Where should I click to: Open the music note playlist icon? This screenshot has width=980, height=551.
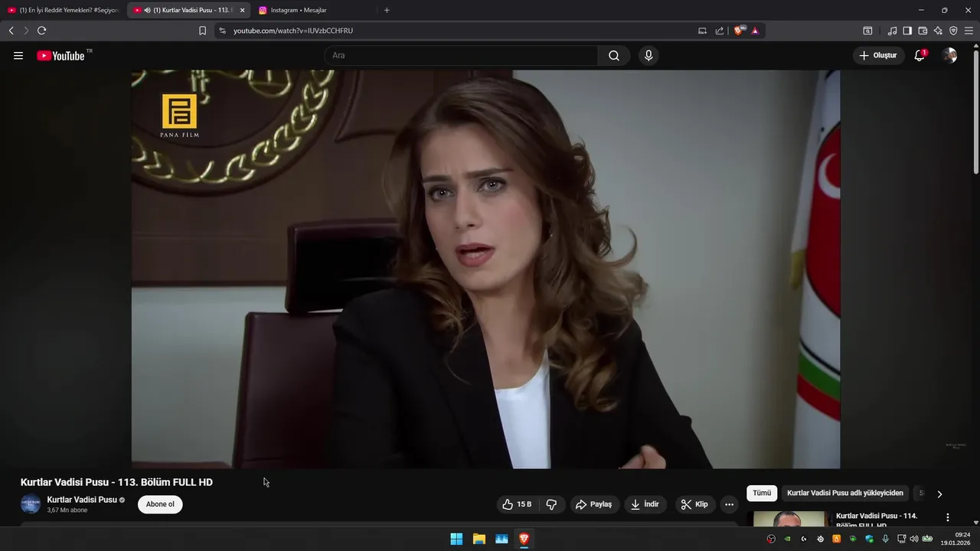(892, 31)
